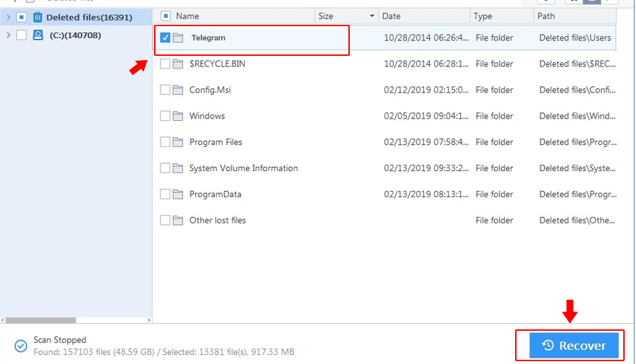Open the Size column sort dropdown arrow
Screen dimensions: 636x364
coord(372,16)
